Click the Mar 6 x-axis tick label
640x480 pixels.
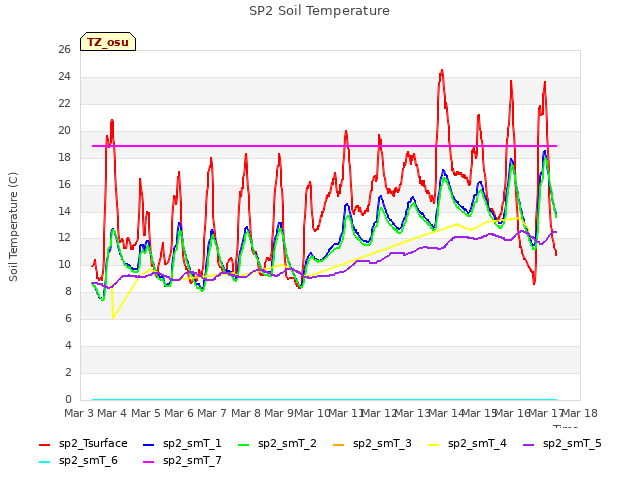(x=179, y=413)
